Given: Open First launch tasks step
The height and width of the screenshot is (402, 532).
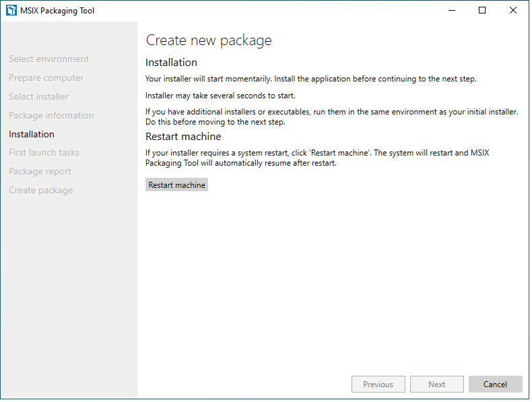Looking at the screenshot, I should point(44,153).
